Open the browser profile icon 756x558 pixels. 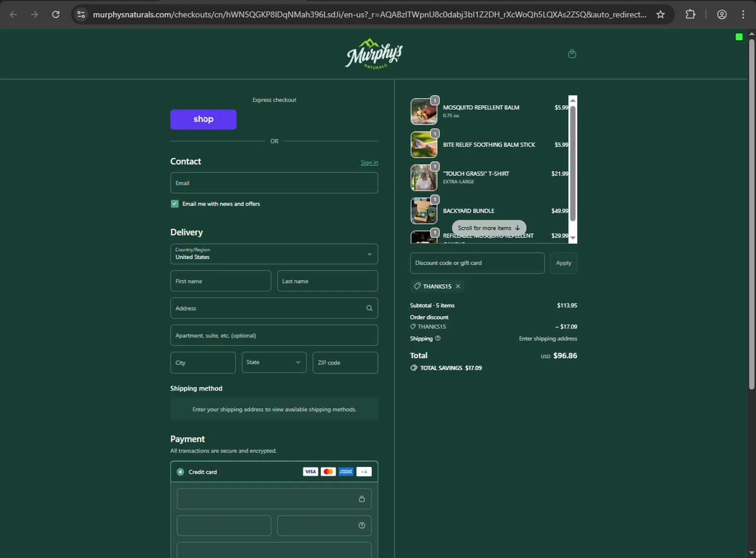tap(722, 15)
